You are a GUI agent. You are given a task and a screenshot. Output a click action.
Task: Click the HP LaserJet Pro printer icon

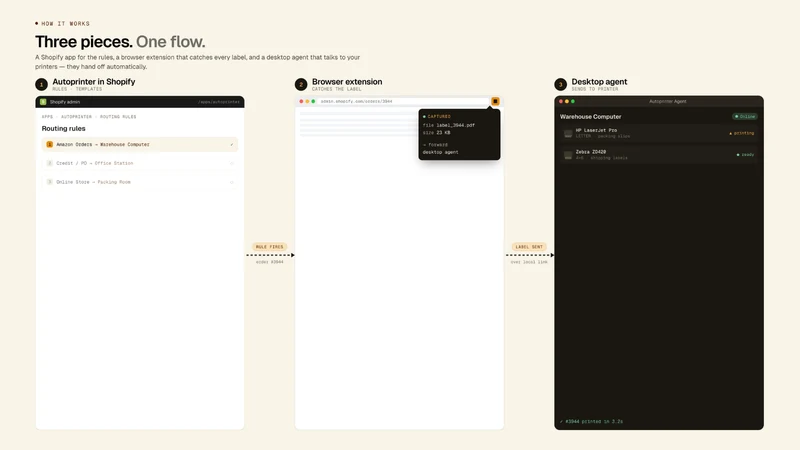pyautogui.click(x=568, y=134)
